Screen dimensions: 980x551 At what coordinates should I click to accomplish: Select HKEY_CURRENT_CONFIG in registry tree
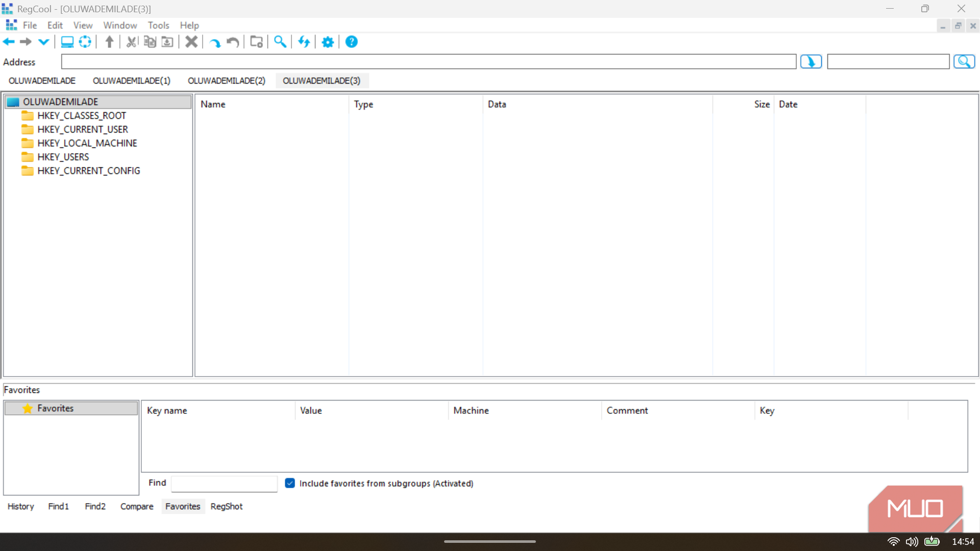[88, 171]
